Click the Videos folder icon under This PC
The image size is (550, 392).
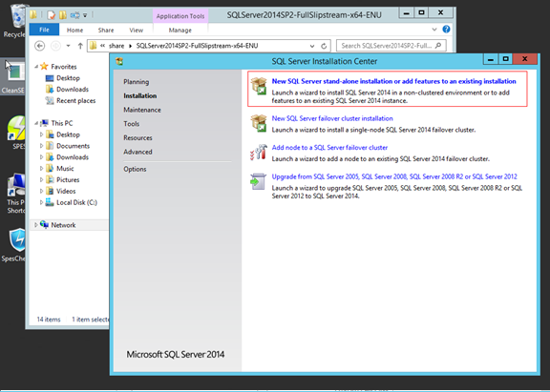(50, 191)
